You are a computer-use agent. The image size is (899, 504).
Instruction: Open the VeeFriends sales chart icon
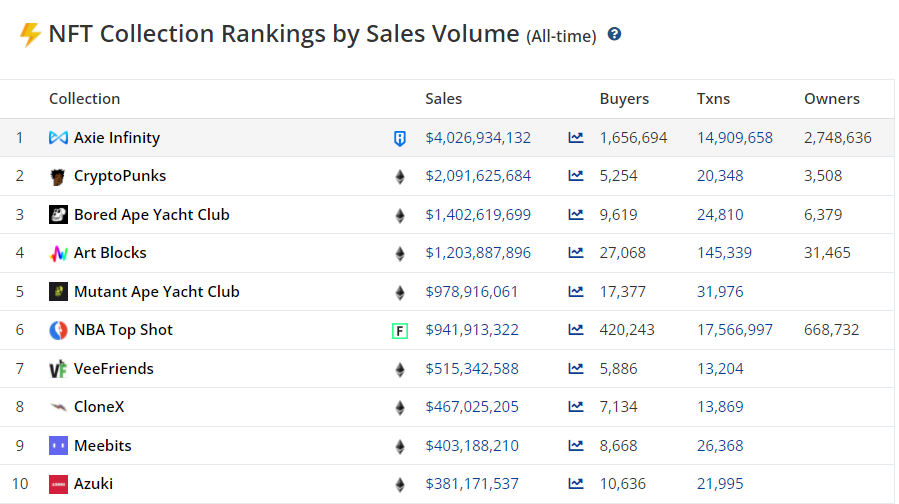coord(576,369)
